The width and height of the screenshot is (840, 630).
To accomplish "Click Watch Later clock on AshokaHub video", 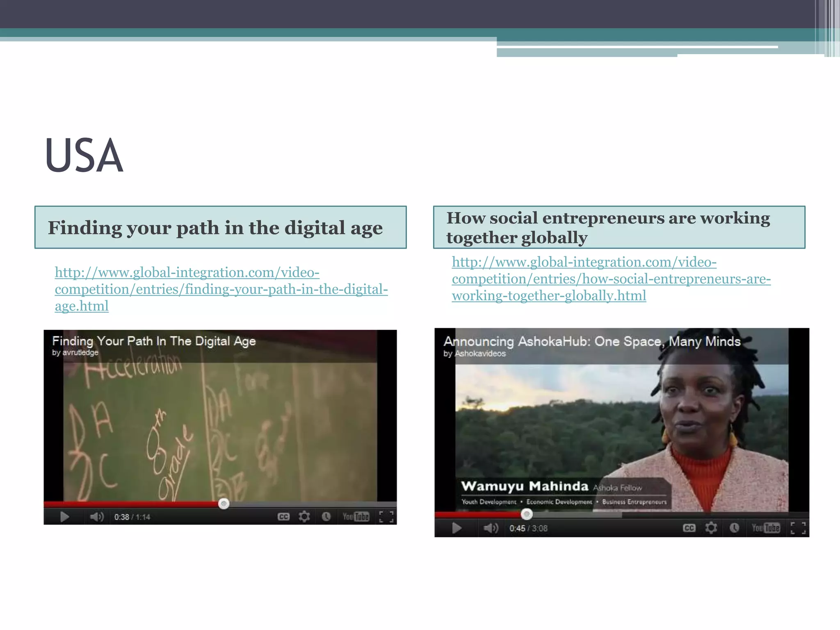I will coord(734,528).
